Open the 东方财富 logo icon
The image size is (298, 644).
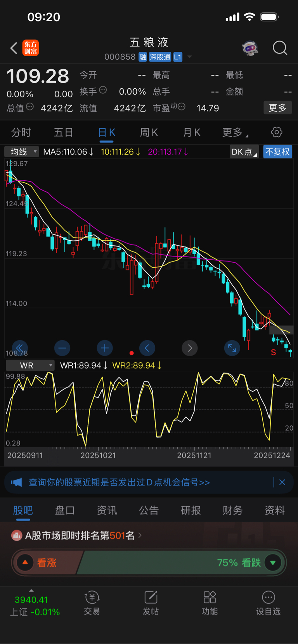(x=31, y=48)
